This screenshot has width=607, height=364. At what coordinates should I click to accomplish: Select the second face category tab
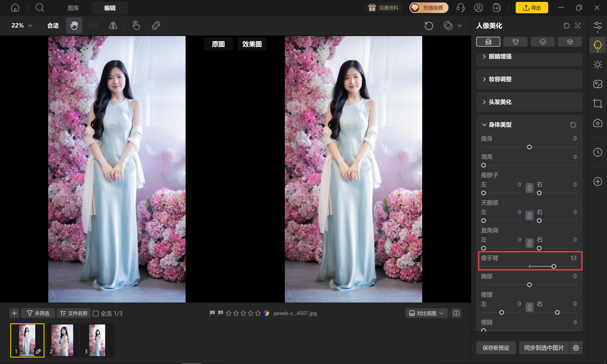pyautogui.click(x=515, y=42)
